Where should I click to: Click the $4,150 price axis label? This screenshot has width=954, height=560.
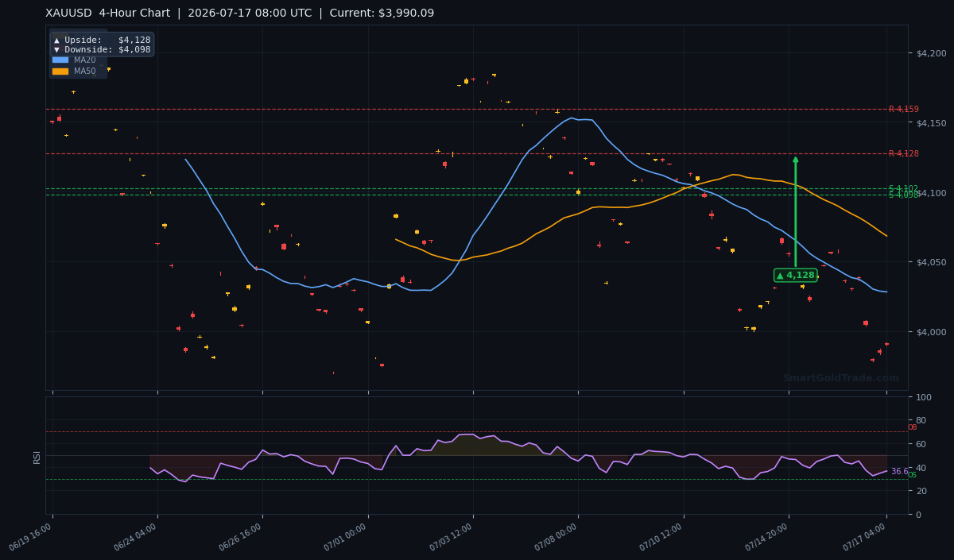(930, 123)
